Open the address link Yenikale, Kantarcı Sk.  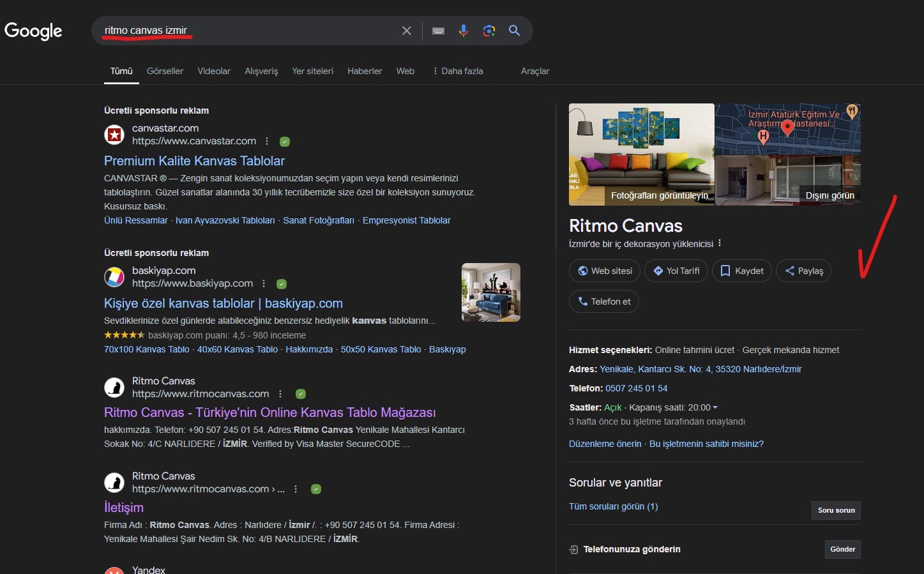(x=701, y=369)
